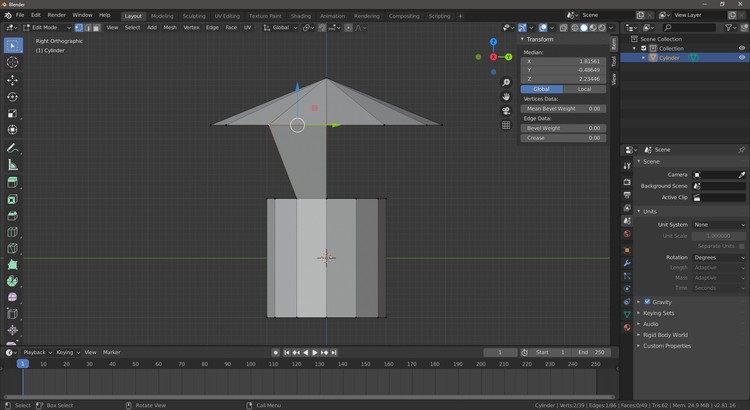The image size is (750, 410).
Task: Click the Local transform button
Action: pos(584,89)
